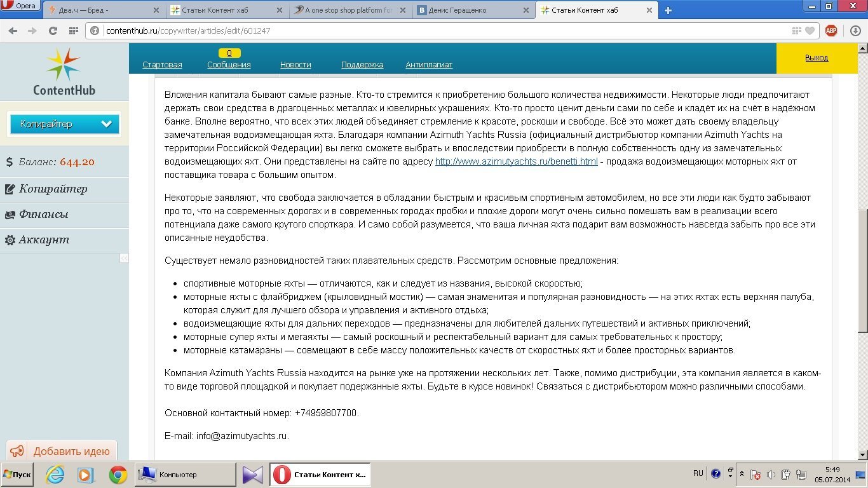
Task: Open the RU language selector in tray
Action: point(698,473)
